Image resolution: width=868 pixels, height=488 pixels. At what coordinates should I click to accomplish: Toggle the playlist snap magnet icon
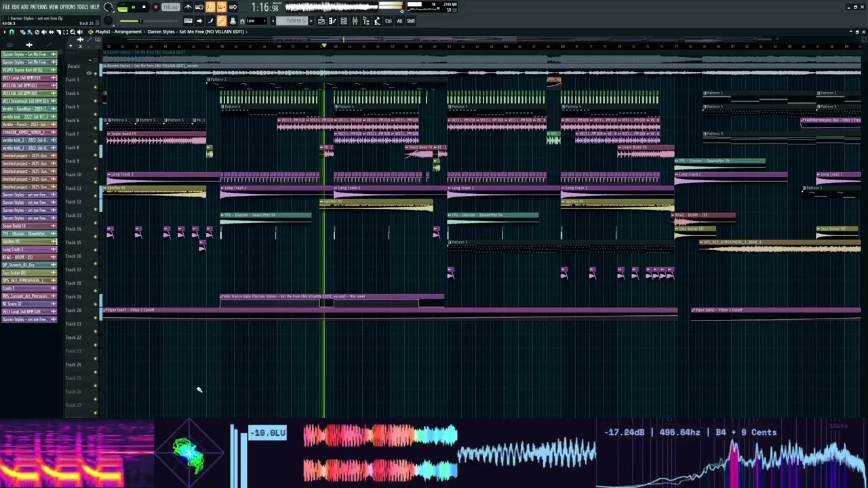[x=12, y=32]
